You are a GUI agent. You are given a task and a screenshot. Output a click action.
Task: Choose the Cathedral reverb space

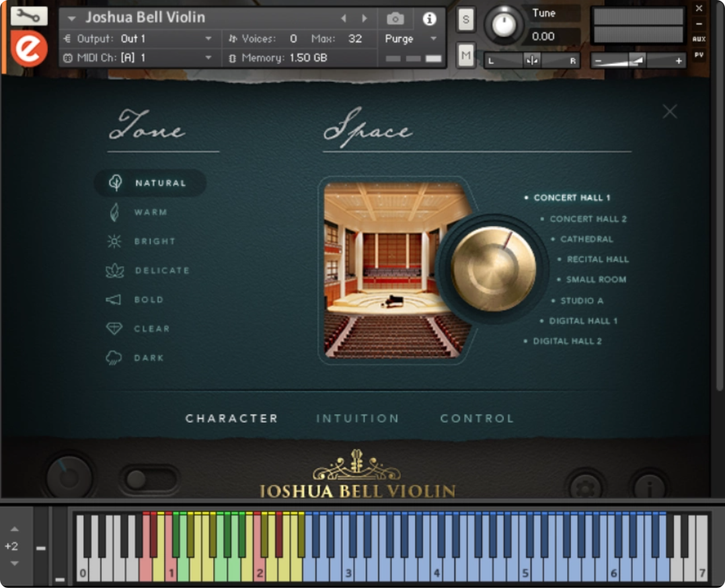pyautogui.click(x=582, y=240)
